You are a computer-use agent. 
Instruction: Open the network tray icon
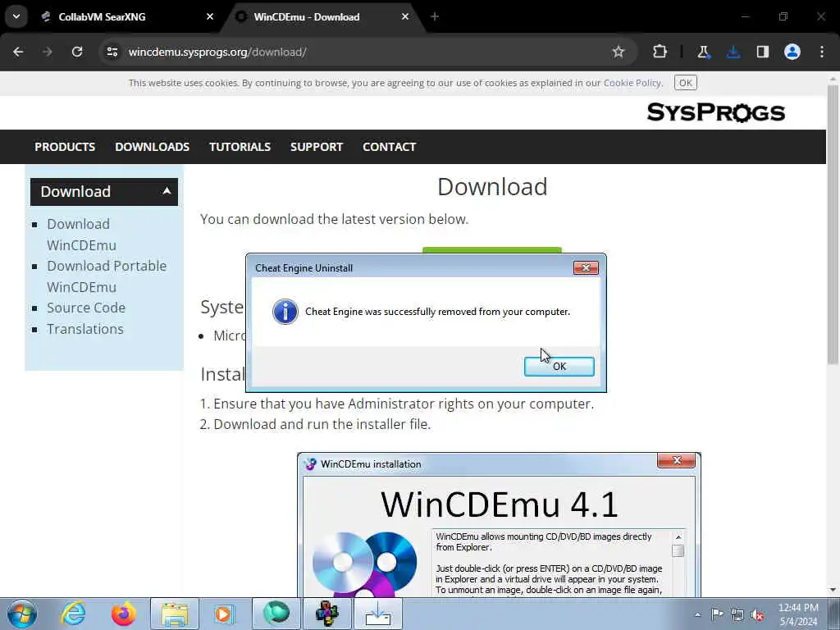point(737,614)
